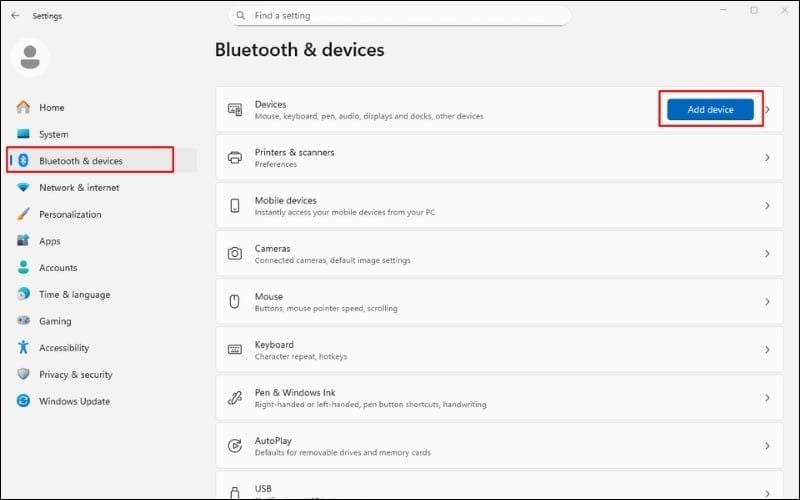Open Time & language label

(74, 294)
